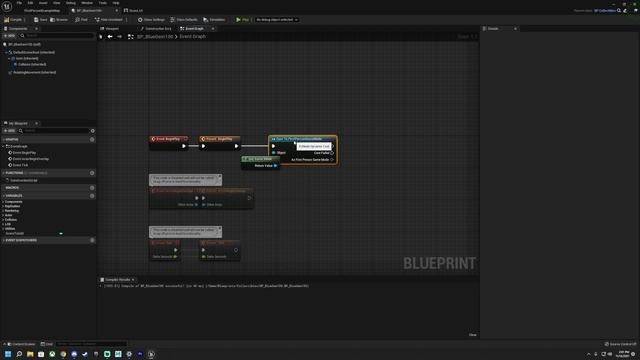The width and height of the screenshot is (640, 360).
Task: Click the My Blueprint search field
Action: coord(53,131)
